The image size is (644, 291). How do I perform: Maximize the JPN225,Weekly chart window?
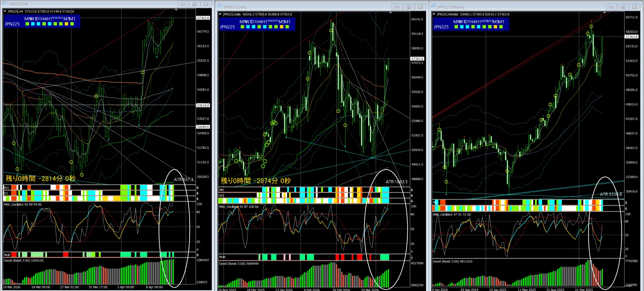click(x=623, y=7)
